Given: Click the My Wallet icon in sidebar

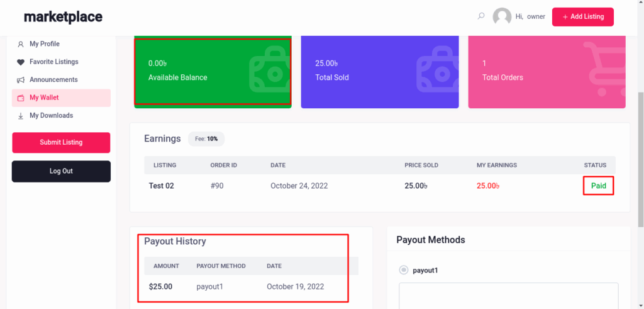Looking at the screenshot, I should pos(21,98).
